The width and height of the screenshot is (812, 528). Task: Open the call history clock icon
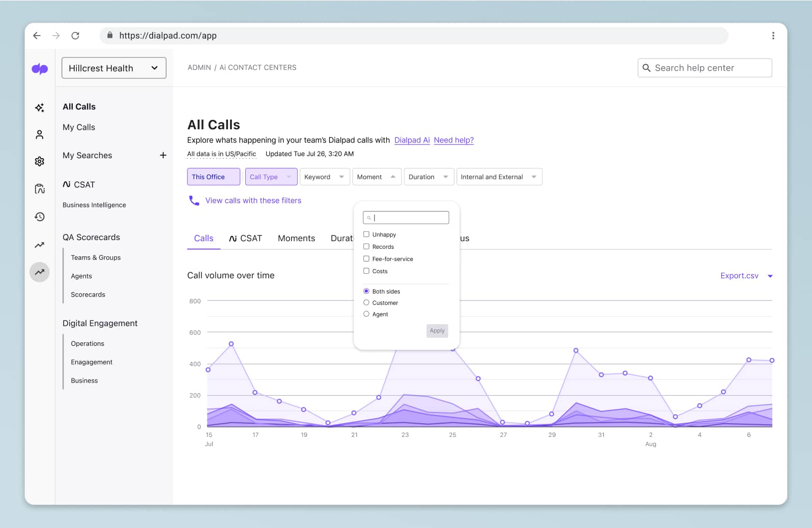(x=40, y=217)
